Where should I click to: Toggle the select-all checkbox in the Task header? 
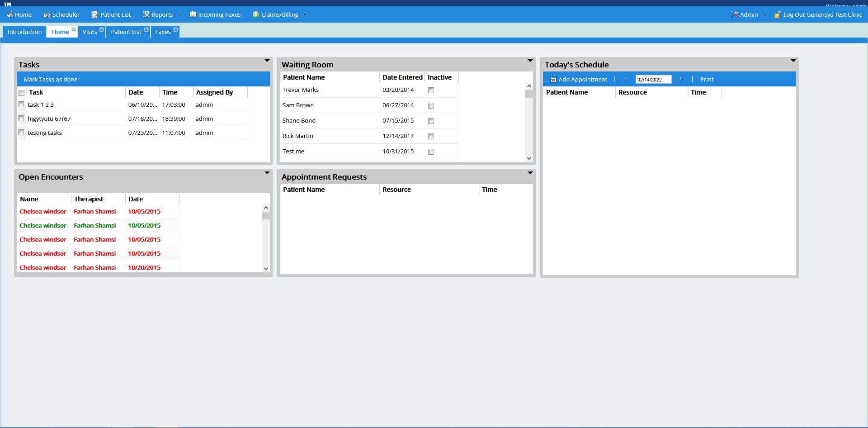click(21, 93)
